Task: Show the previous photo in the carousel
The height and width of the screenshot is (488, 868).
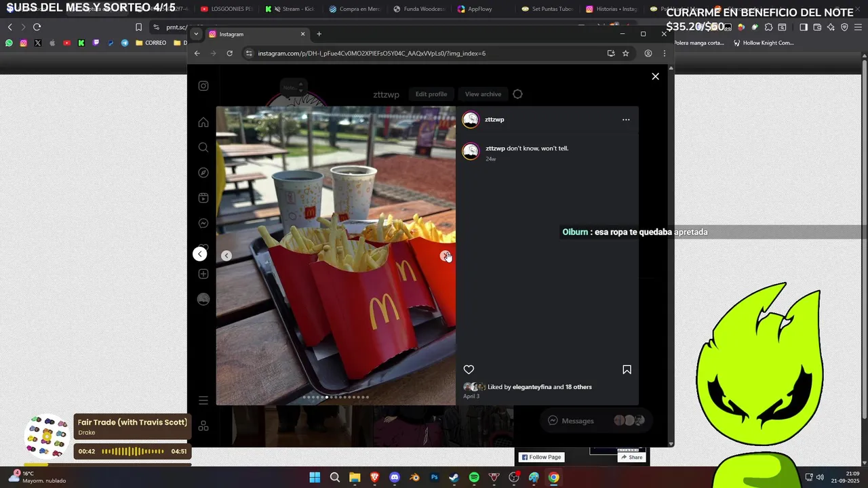Action: 226,256
